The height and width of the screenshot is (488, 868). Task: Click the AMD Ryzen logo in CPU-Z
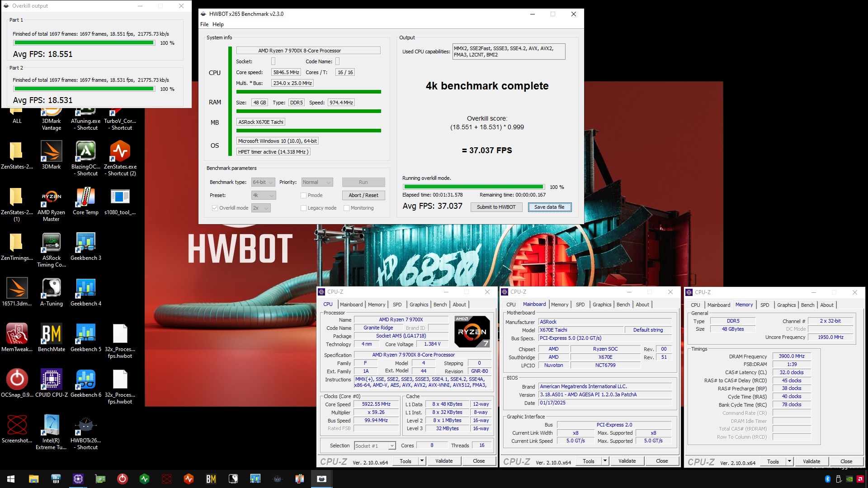pyautogui.click(x=472, y=331)
